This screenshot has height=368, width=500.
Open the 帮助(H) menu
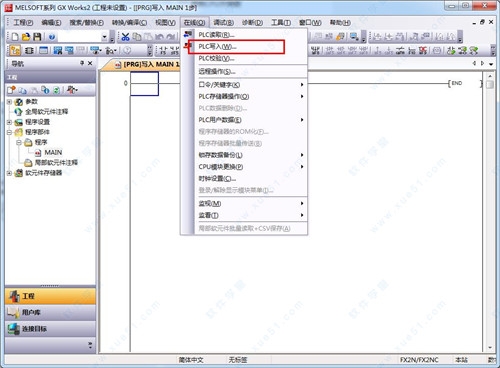point(340,23)
